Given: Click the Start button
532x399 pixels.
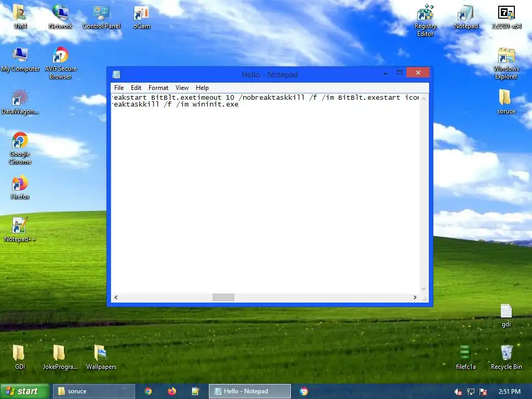Looking at the screenshot, I should 25,391.
